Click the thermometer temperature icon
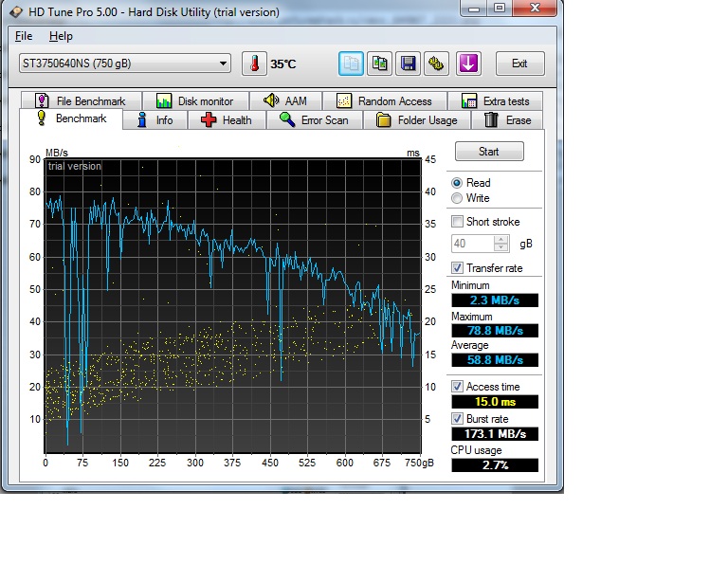This screenshot has width=728, height=582. (254, 64)
